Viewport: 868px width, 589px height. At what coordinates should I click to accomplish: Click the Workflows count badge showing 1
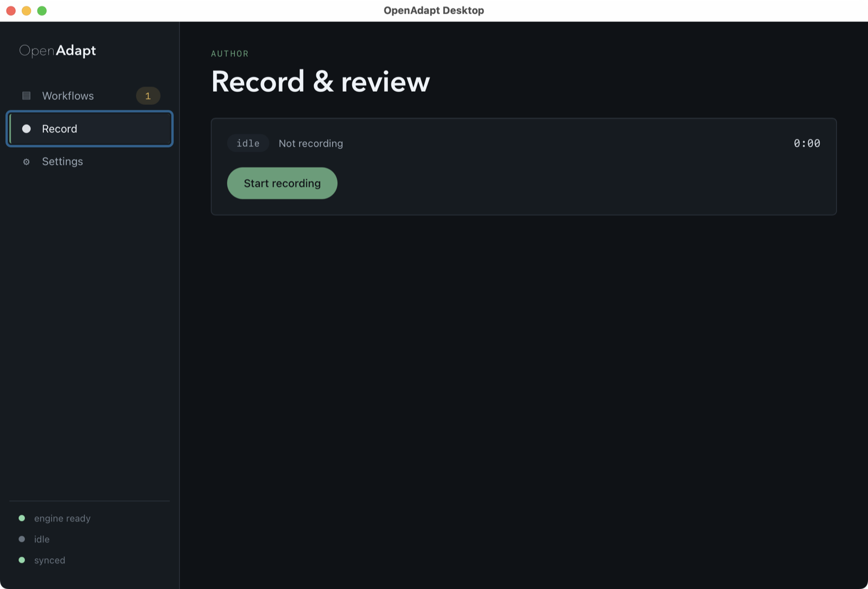click(148, 96)
